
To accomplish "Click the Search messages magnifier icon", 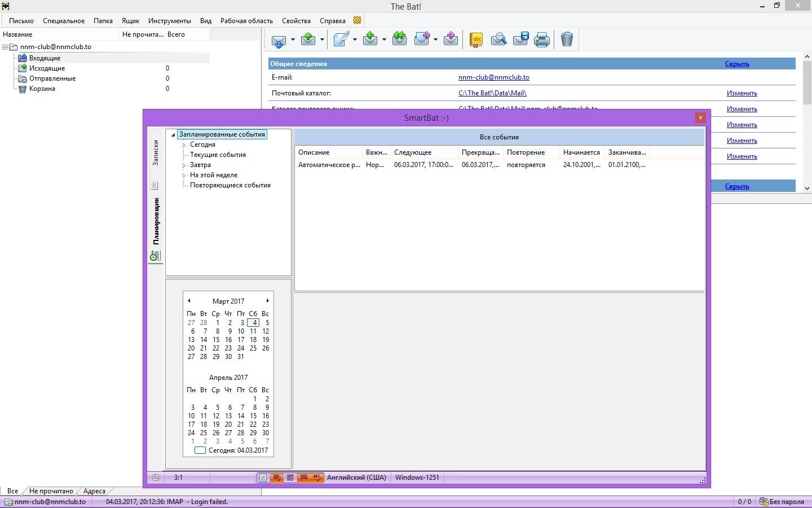I will 498,40.
